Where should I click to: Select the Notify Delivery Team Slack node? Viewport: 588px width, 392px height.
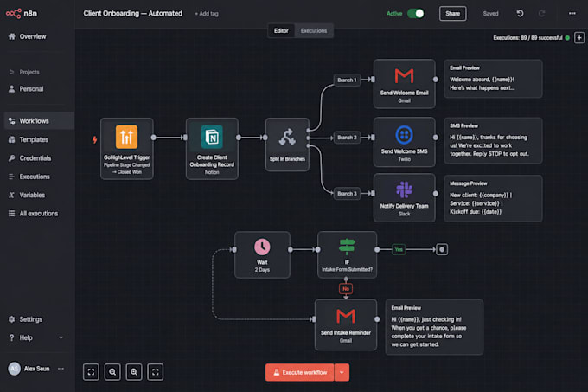point(405,197)
